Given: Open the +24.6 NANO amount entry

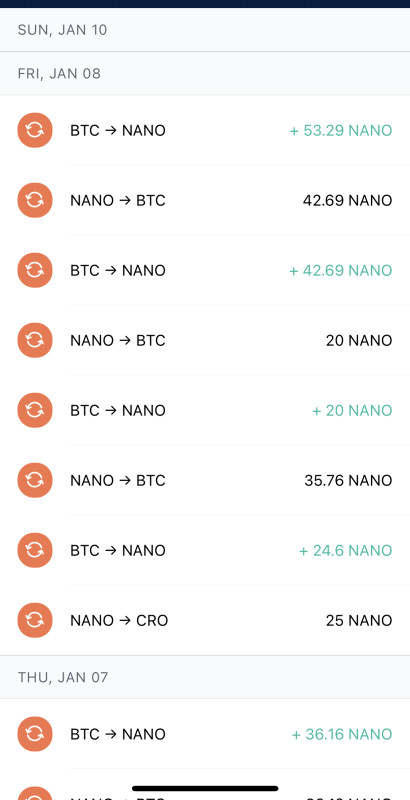Looking at the screenshot, I should coord(345,551).
